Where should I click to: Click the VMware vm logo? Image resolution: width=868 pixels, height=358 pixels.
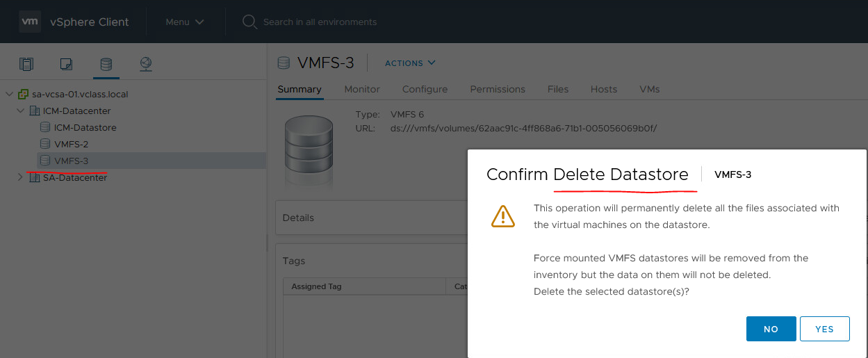(29, 22)
